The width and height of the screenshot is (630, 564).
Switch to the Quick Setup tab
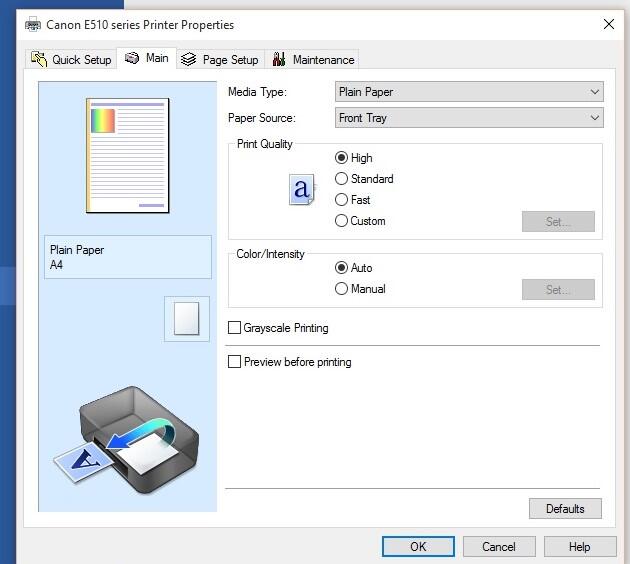(x=71, y=59)
